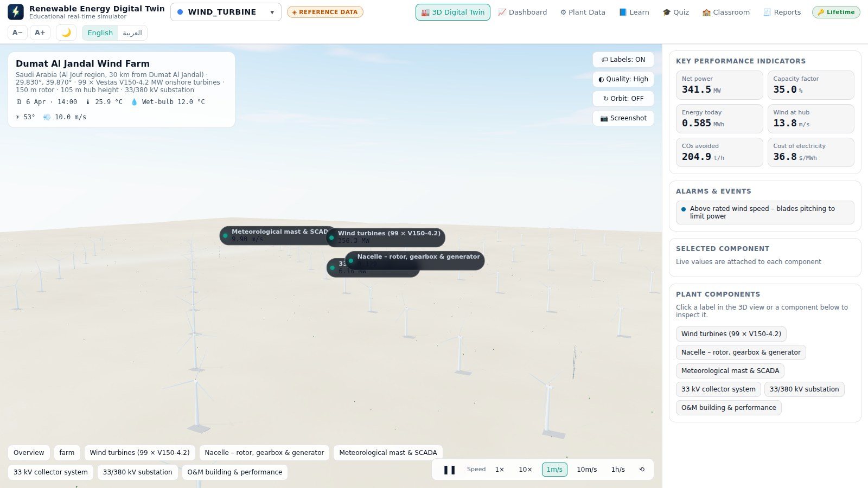
Task: Select 33 kV collector system bottom chip
Action: pos(50,472)
